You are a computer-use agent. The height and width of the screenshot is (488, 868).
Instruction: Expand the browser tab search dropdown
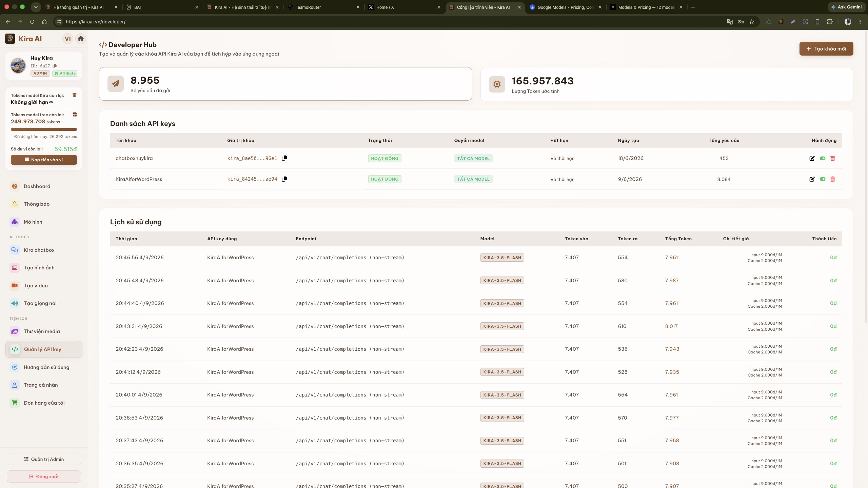36,7
